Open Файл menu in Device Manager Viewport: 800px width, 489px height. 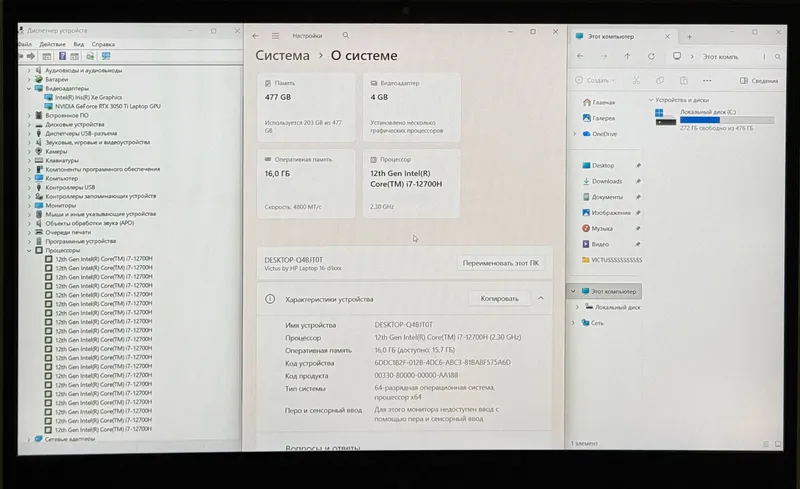click(x=25, y=44)
